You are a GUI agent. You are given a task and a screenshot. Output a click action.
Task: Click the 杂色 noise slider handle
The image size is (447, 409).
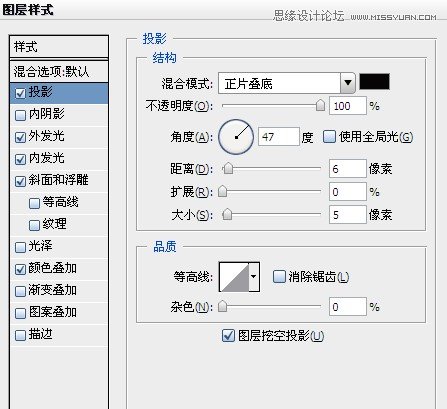pyautogui.click(x=222, y=306)
